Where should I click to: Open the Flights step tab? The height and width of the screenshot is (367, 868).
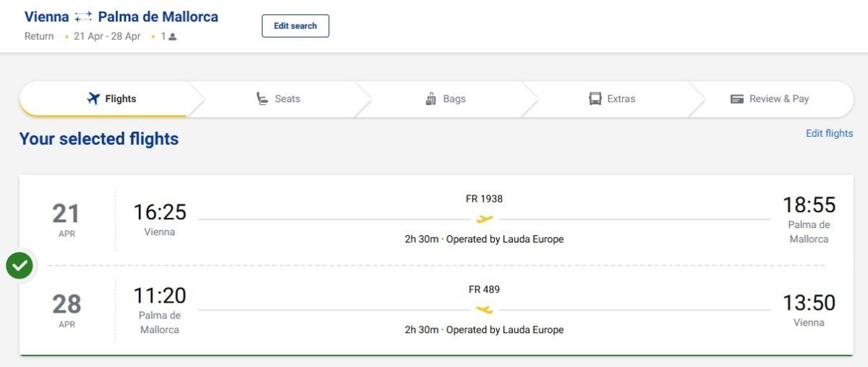[111, 99]
